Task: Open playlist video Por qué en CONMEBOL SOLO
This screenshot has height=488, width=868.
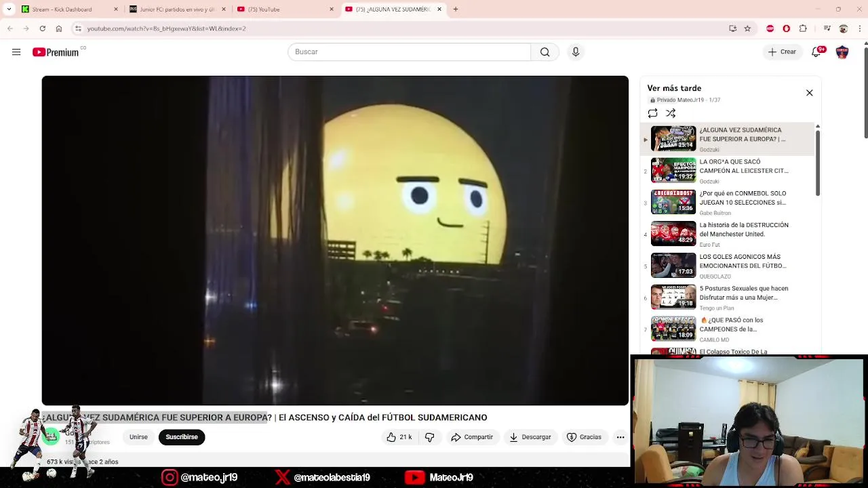Action: click(x=729, y=202)
